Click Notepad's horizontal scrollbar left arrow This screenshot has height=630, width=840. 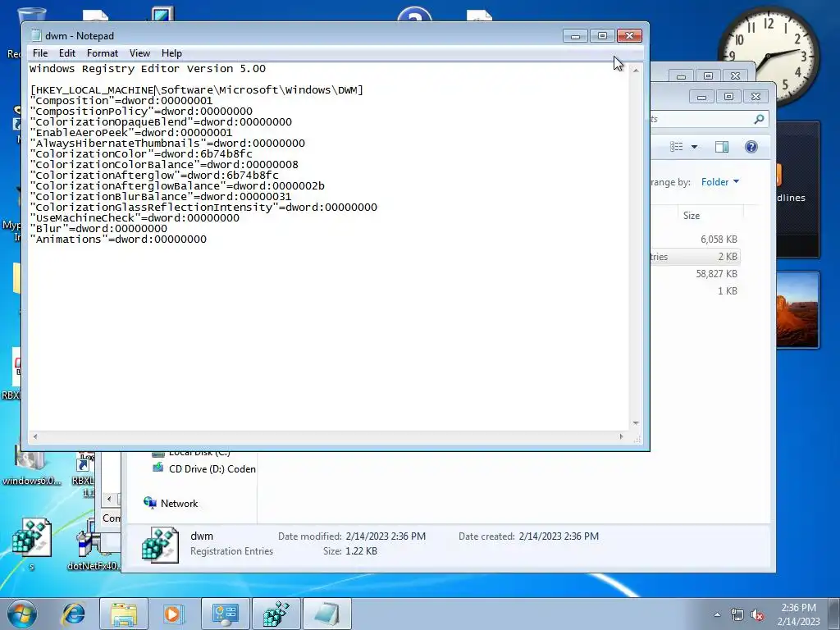pos(35,436)
